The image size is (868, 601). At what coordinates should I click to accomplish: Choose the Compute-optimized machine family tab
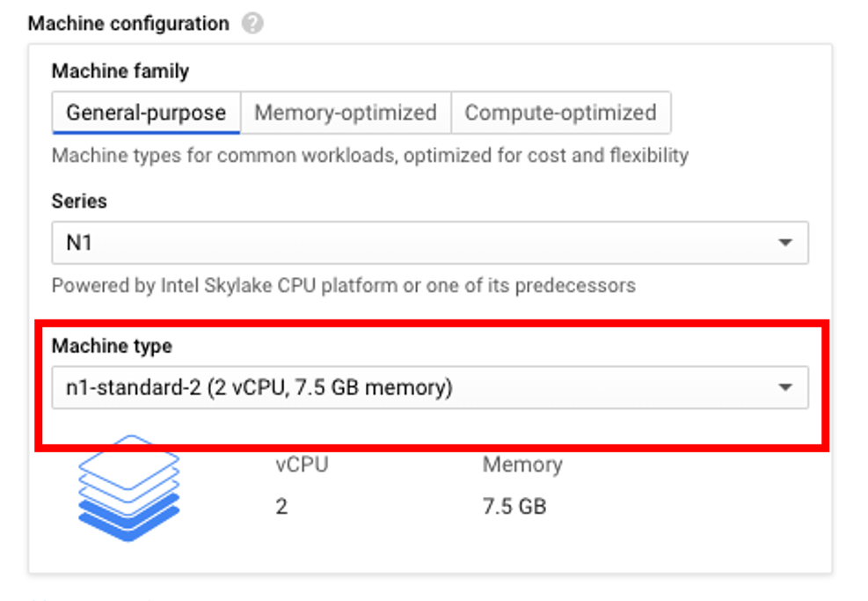[x=560, y=113]
